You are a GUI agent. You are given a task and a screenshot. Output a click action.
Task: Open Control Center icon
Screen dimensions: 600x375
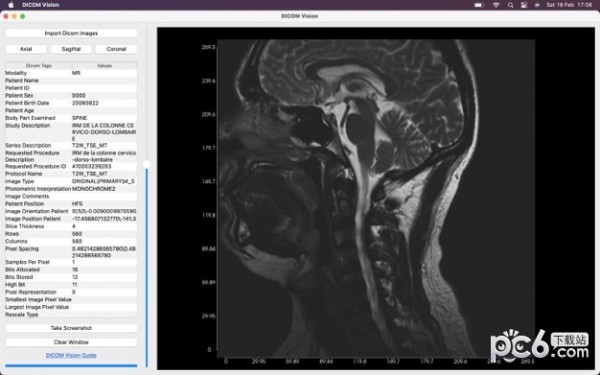click(524, 5)
